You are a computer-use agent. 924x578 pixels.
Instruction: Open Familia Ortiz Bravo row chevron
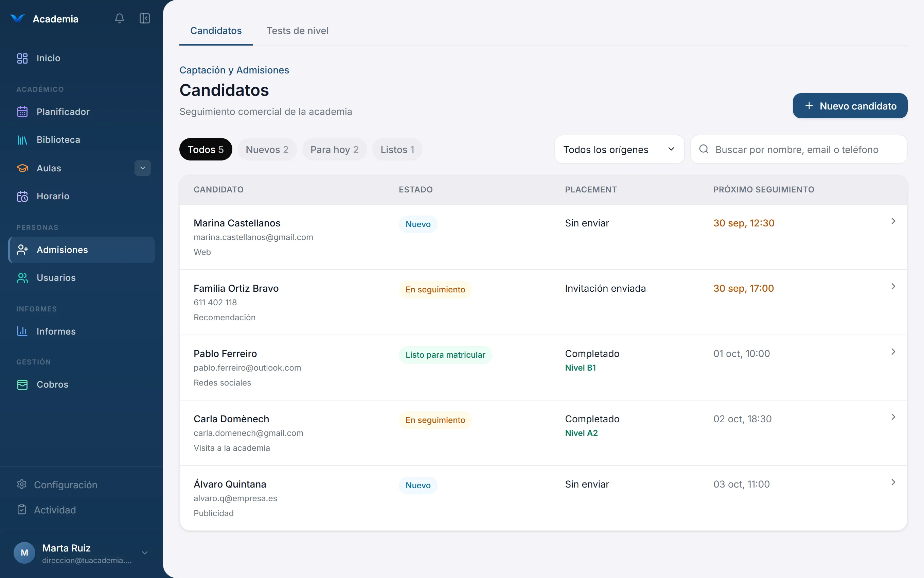pos(893,286)
